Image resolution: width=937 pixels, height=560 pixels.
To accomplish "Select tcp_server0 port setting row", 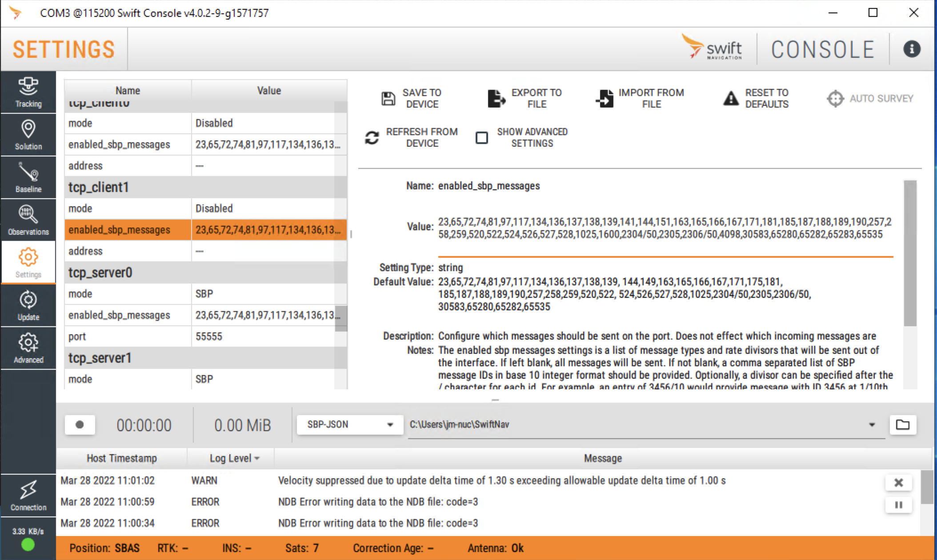I will coord(204,336).
